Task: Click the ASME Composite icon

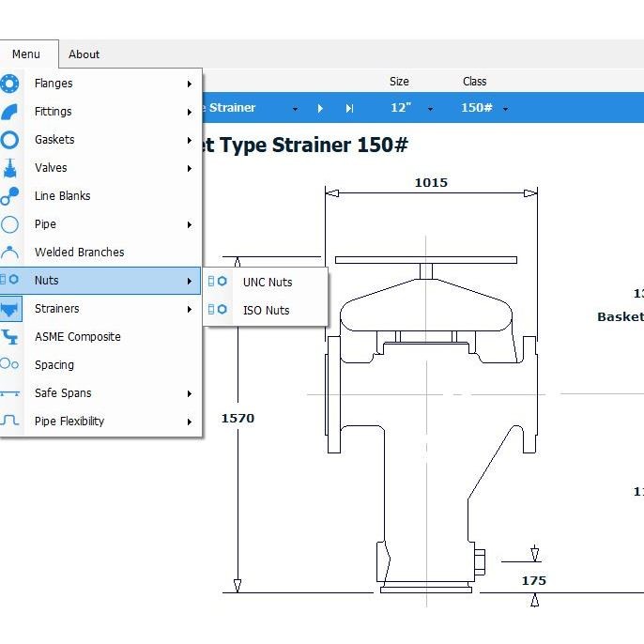Action: pyautogui.click(x=9, y=337)
